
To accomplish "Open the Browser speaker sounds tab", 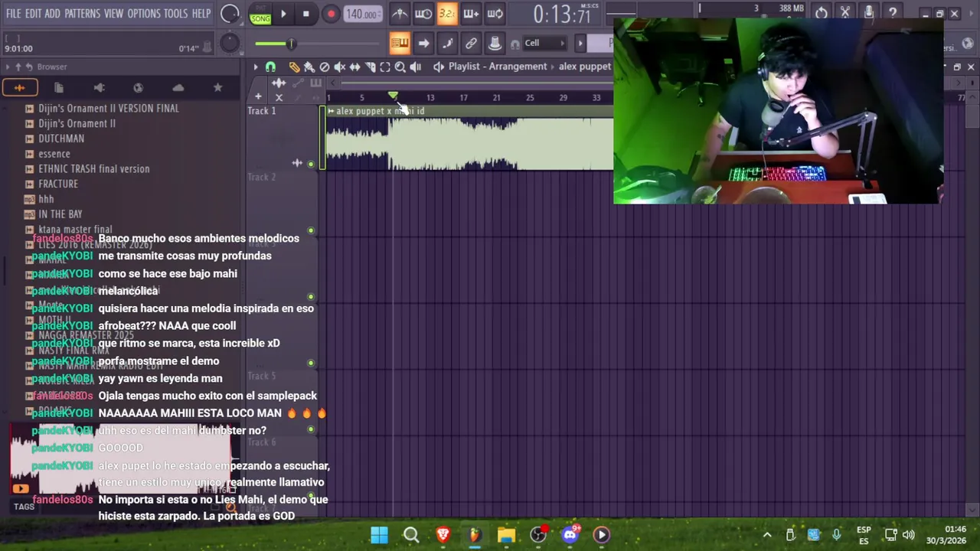I will tap(99, 88).
